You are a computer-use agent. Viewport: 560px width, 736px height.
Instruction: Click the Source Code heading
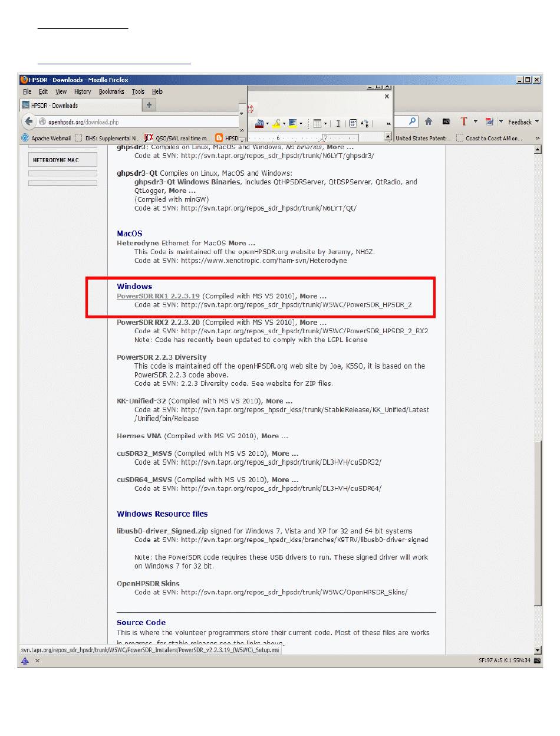[141, 622]
